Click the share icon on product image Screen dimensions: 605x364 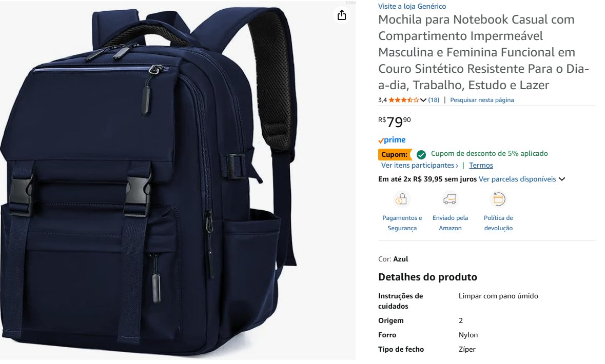pyautogui.click(x=341, y=15)
